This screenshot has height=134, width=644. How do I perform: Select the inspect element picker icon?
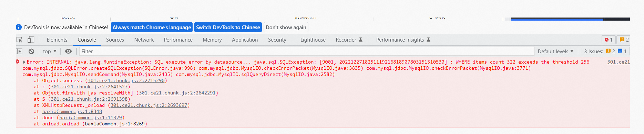[x=20, y=40]
